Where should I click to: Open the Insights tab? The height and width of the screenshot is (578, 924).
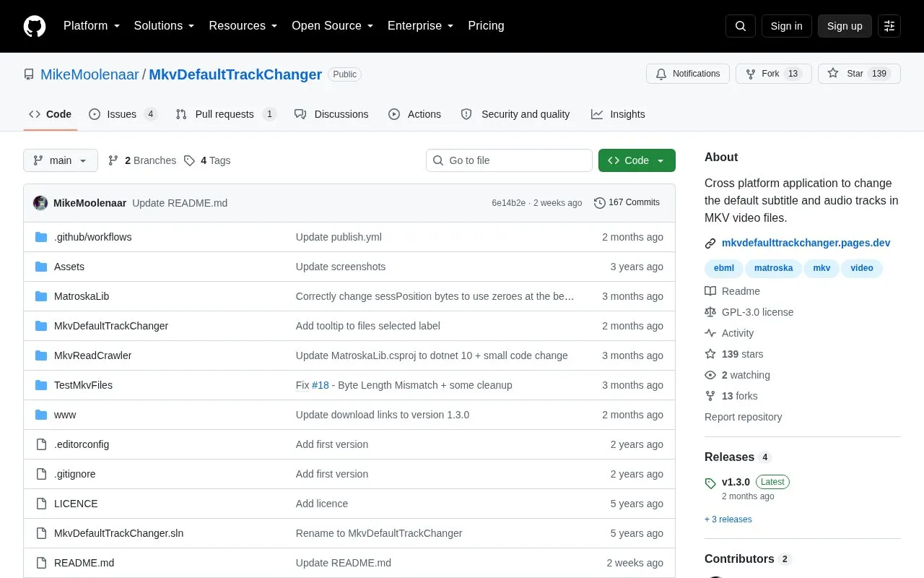(618, 114)
